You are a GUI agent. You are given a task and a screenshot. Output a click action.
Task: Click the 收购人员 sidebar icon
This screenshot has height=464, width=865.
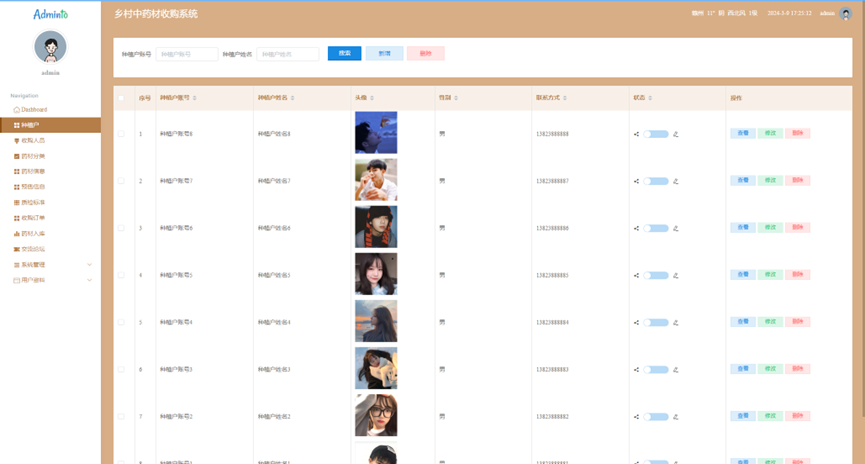(17, 141)
